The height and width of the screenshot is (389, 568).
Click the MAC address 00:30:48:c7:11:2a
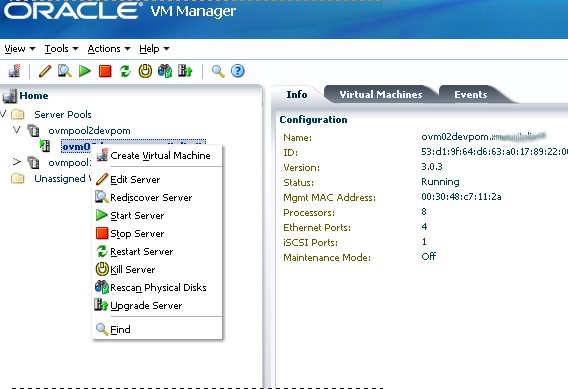[x=461, y=197]
